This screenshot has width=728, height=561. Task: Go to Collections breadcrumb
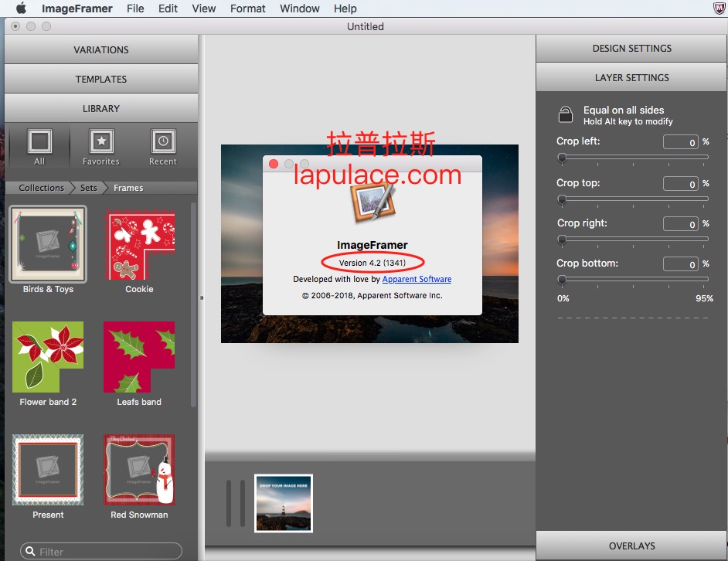coord(41,188)
